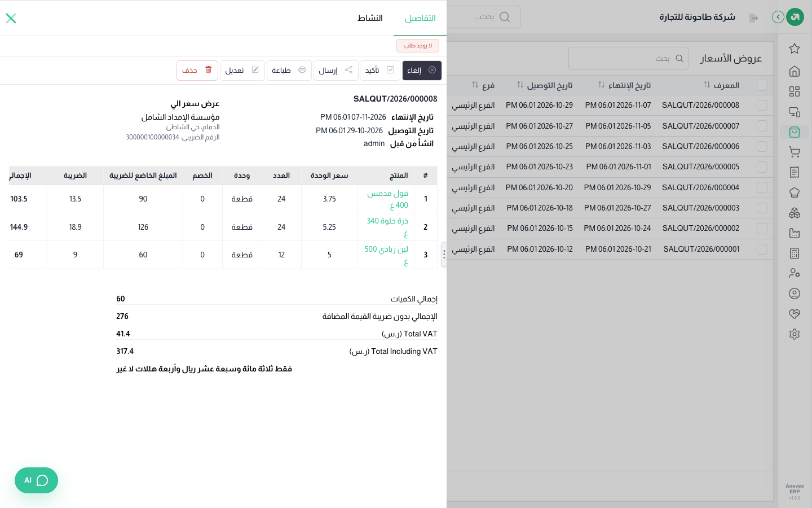Check the box for SALQUT/2026/000007

pos(762,126)
